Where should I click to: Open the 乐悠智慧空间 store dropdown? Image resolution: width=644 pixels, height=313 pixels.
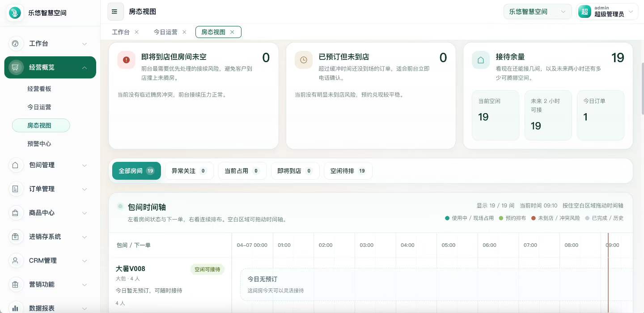(x=537, y=12)
